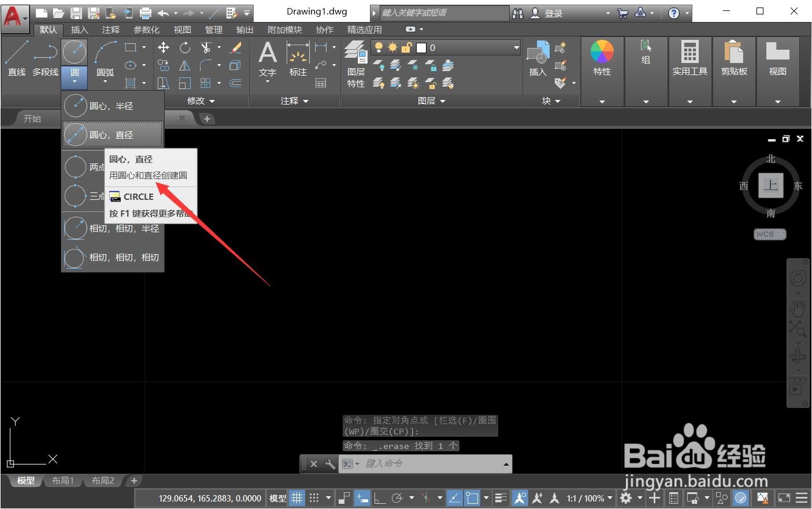The height and width of the screenshot is (509, 812).
Task: Choose Tan, Tan, Tan (相切, 相切, 相切)
Action: 113,257
